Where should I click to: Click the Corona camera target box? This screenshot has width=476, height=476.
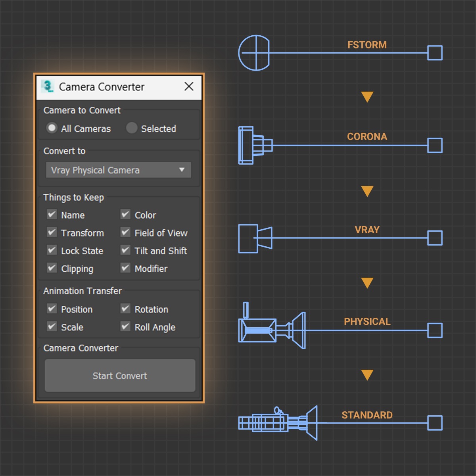[435, 145]
